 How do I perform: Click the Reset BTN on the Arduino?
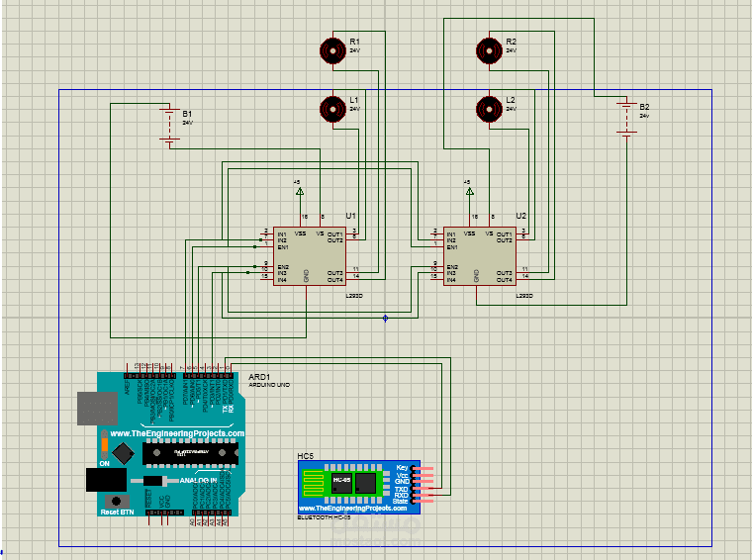coord(117,502)
